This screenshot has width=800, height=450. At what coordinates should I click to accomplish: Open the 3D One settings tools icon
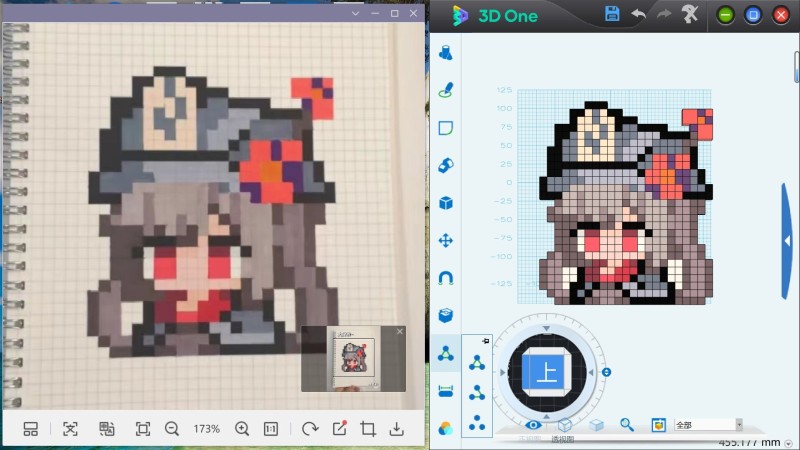(690, 14)
